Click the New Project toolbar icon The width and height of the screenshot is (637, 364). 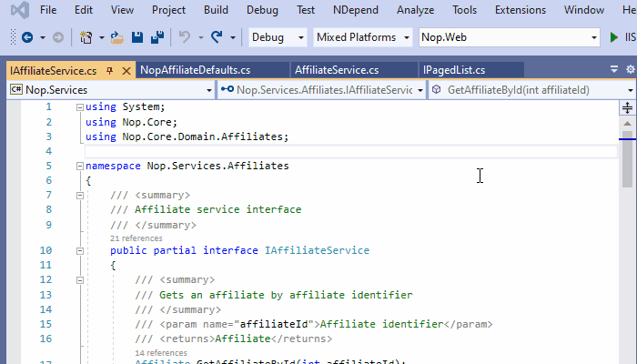(86, 38)
